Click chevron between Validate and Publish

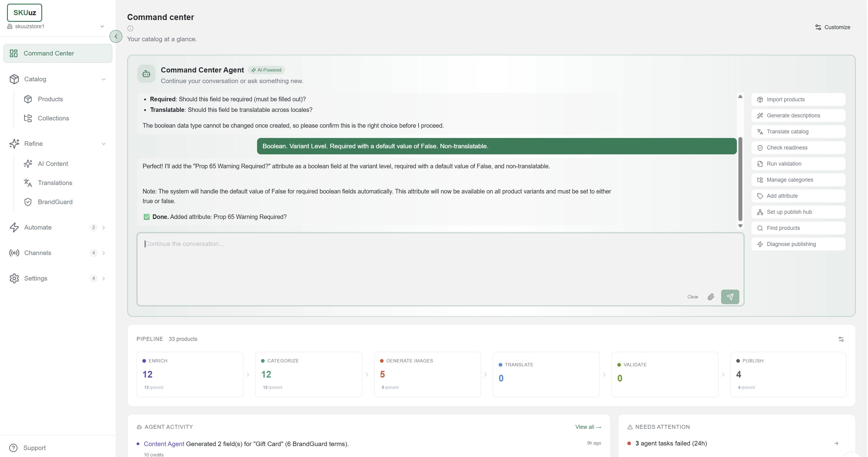coord(723,375)
